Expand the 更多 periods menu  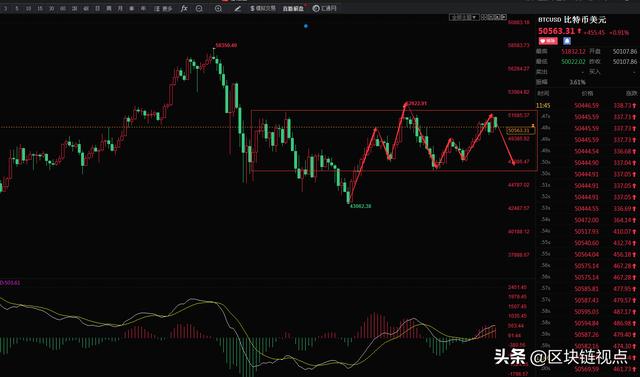coord(163,8)
